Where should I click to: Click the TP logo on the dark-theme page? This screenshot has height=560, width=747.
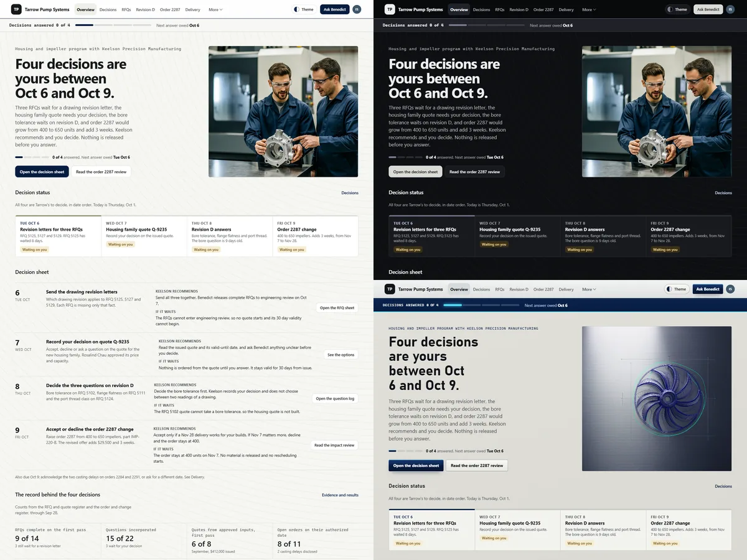pos(389,9)
